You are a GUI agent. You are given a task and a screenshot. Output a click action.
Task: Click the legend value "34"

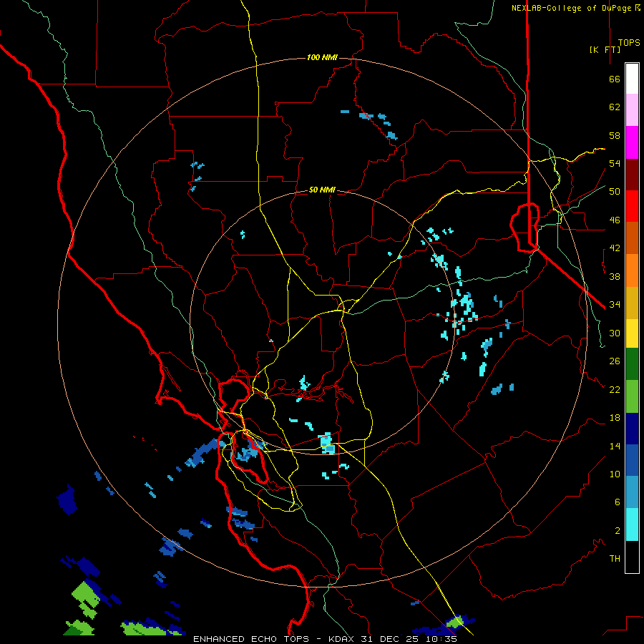tap(615, 305)
